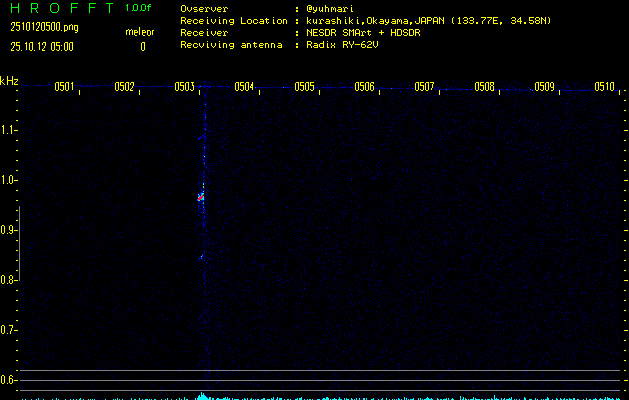Click the meteor count label

tap(140, 32)
